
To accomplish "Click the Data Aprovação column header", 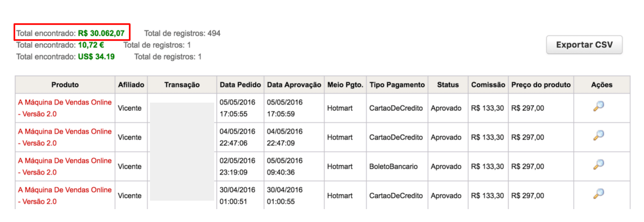I will pos(294,85).
